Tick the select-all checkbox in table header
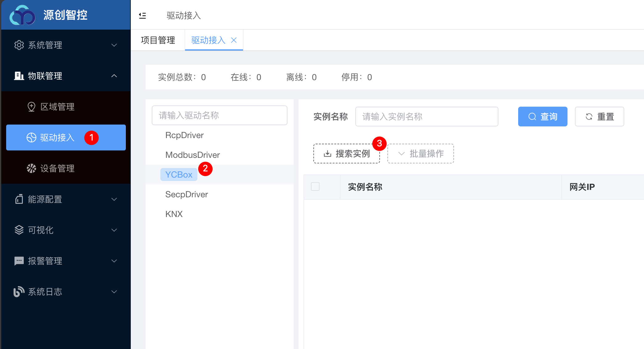Image resolution: width=644 pixels, height=349 pixels. click(x=315, y=187)
